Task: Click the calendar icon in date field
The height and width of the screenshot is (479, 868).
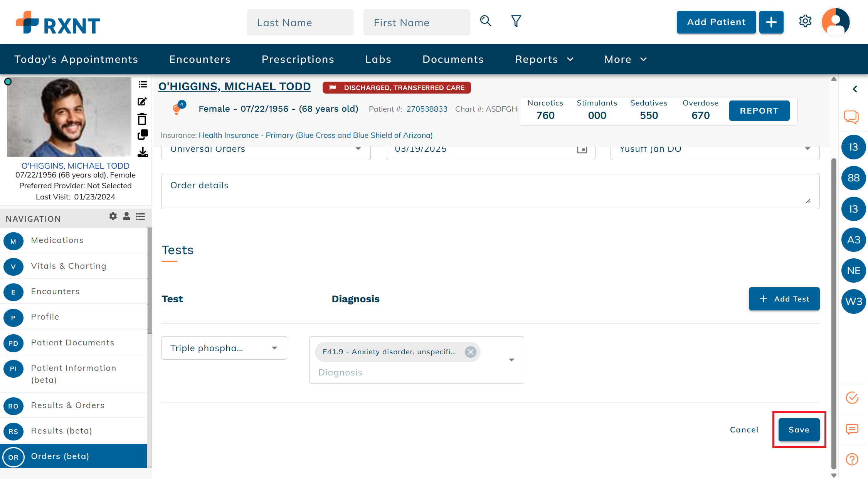Action: click(x=582, y=149)
